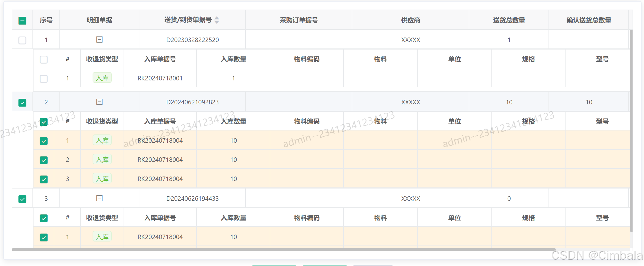Uncheck the row D20240626194433 checkbox
Viewport: 644px width, 266px height.
click(x=22, y=199)
